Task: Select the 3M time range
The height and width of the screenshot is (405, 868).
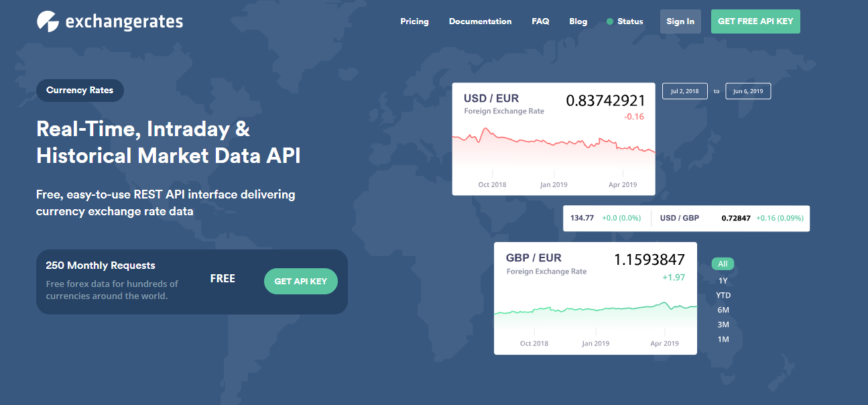Action: tap(723, 325)
